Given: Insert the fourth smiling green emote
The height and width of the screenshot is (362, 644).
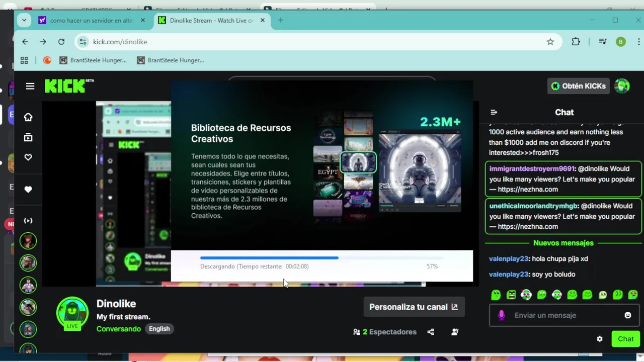Looking at the screenshot, I should tap(542, 295).
